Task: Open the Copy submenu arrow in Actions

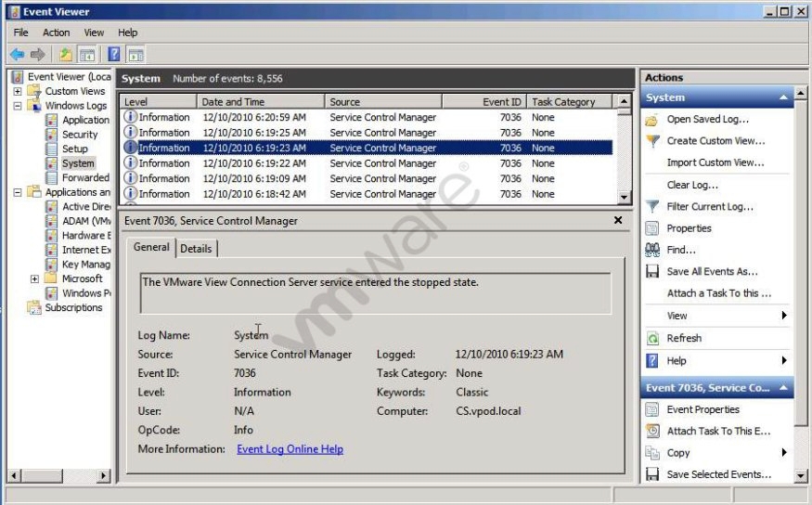Action: [784, 453]
